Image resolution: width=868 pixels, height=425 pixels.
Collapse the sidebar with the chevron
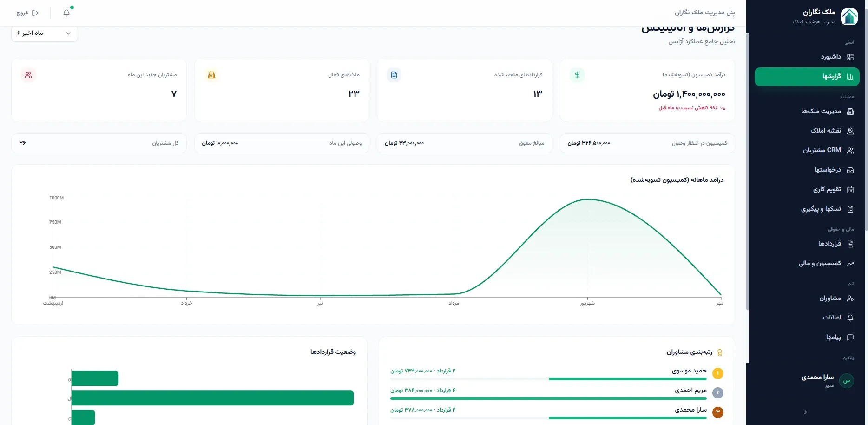pos(805,412)
